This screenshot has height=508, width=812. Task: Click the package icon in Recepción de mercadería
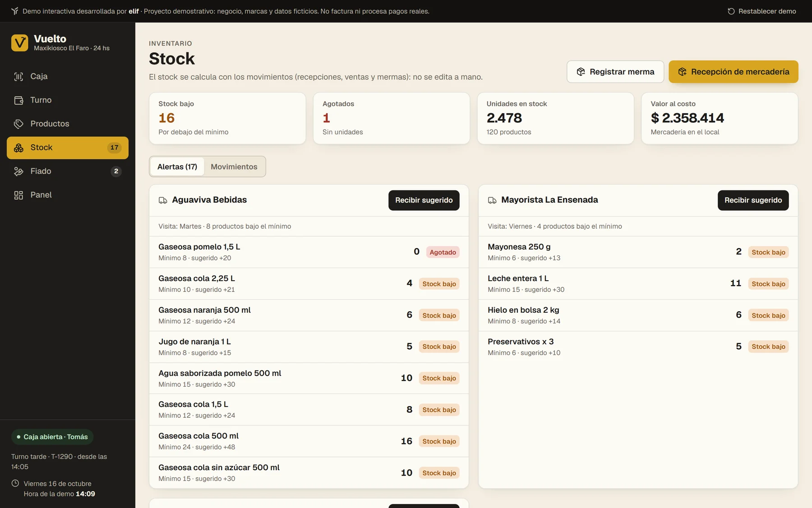(682, 72)
